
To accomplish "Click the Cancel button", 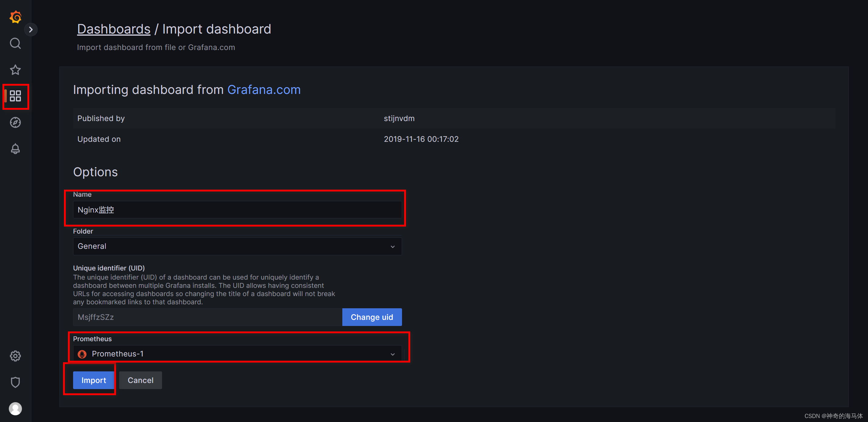I will pyautogui.click(x=140, y=380).
